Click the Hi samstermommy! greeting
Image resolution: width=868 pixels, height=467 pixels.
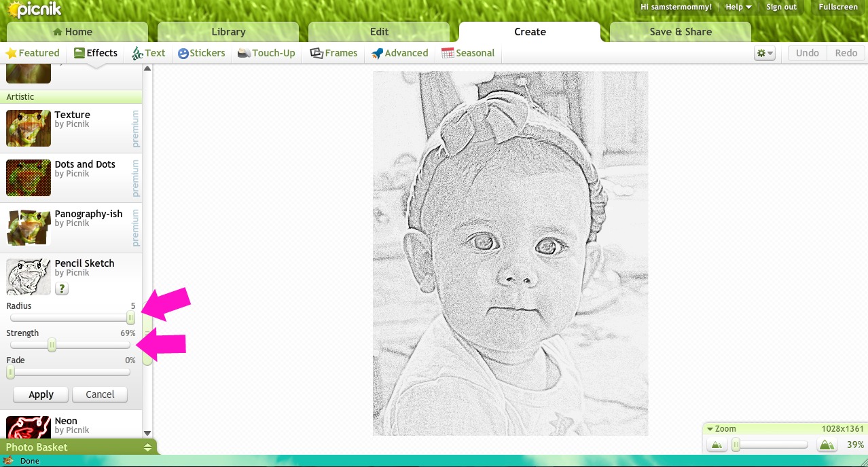click(676, 7)
